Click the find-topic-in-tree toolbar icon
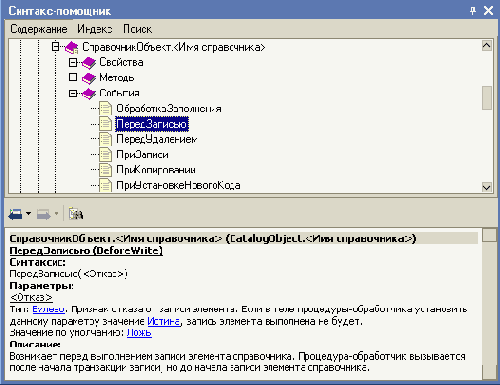Screen dimensions: 500x385 (x=76, y=214)
